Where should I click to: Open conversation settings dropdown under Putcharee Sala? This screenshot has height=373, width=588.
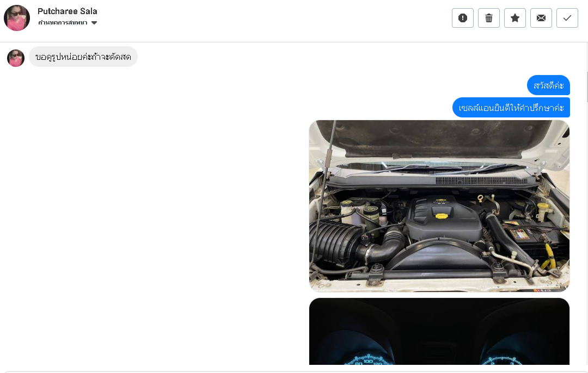(68, 23)
